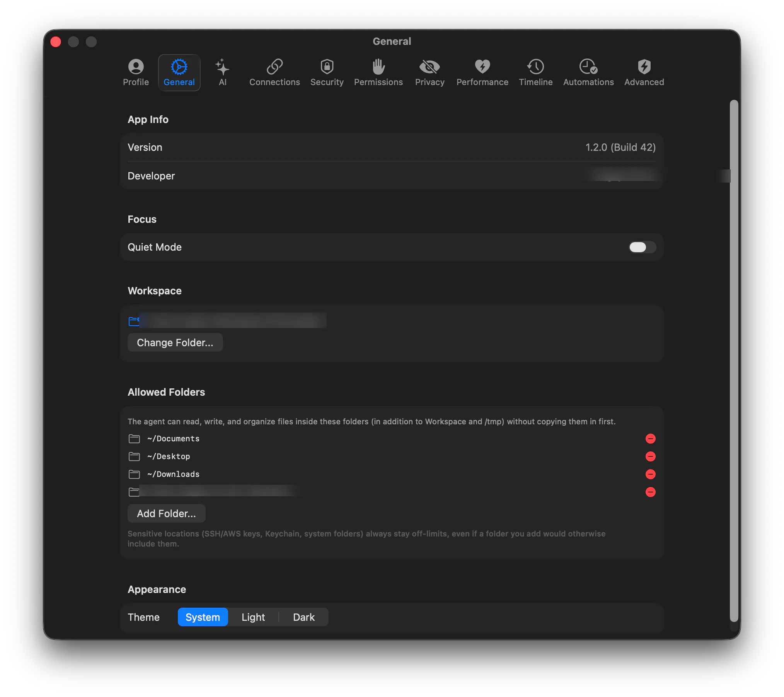This screenshot has width=784, height=697.
Task: Toggle the Quiet Mode switch
Action: (x=642, y=247)
